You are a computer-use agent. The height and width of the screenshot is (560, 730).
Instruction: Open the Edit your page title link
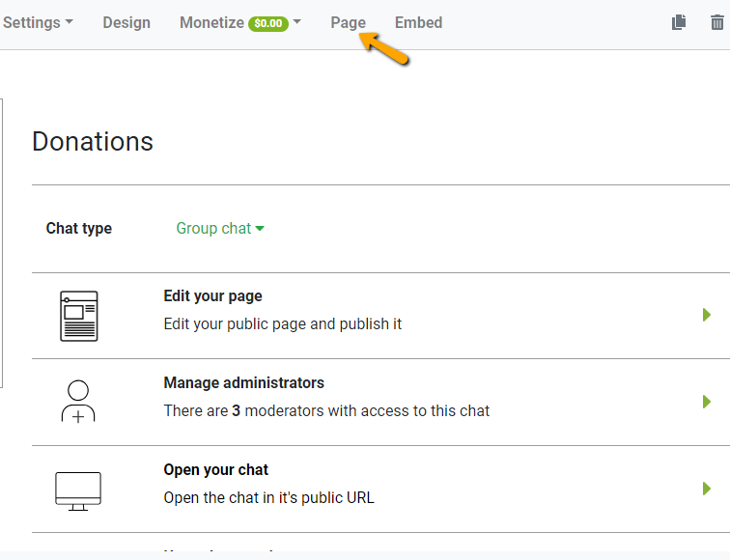[212, 296]
